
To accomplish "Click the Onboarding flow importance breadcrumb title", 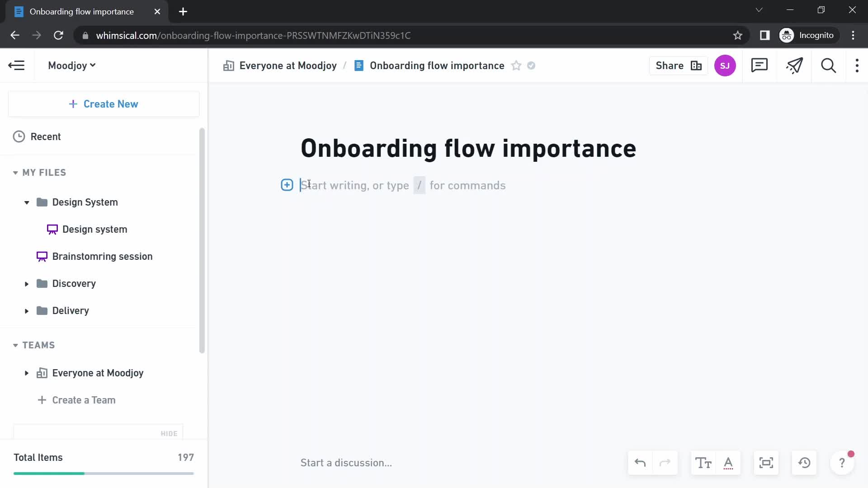I will point(437,66).
